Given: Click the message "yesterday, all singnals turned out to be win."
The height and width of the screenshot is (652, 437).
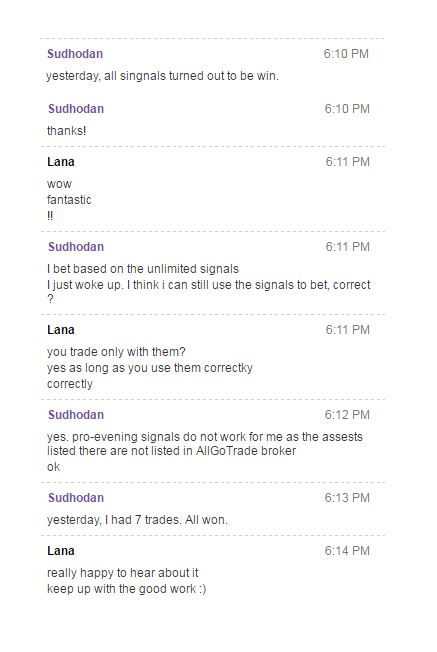Looking at the screenshot, I should (162, 76).
